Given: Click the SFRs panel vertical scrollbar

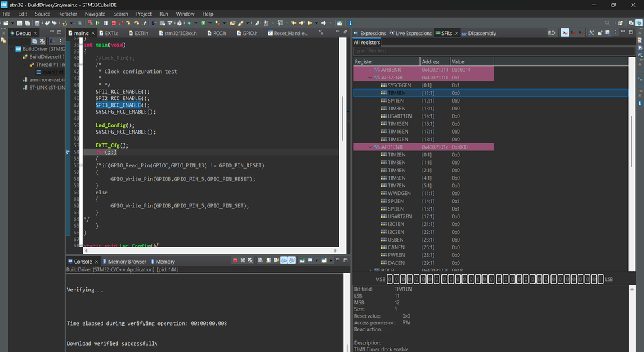Looking at the screenshot, I should point(632,142).
